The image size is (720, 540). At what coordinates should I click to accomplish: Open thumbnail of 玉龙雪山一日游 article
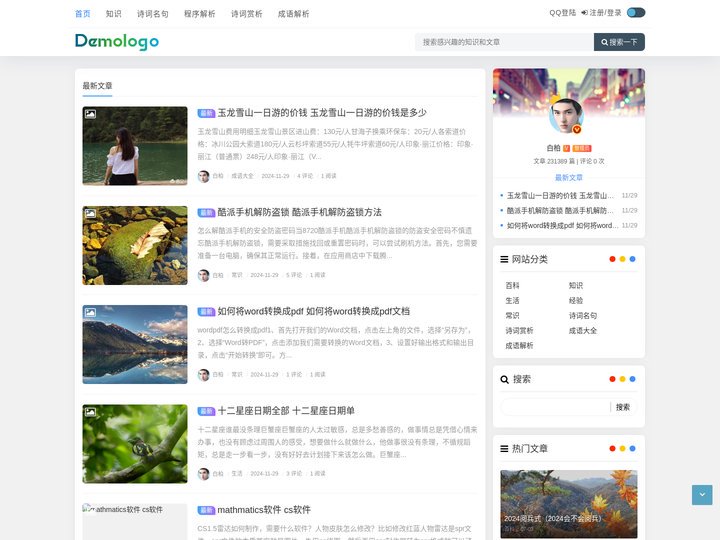point(135,146)
